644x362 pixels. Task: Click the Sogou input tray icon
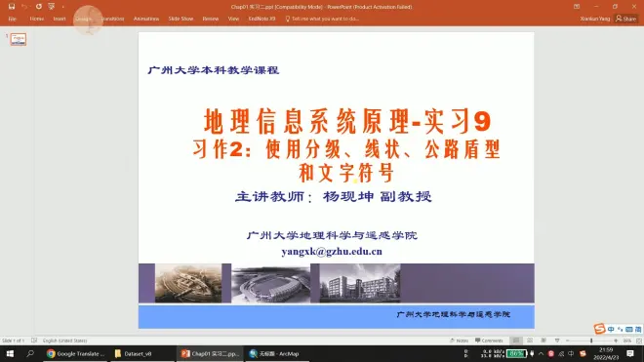[x=583, y=354]
